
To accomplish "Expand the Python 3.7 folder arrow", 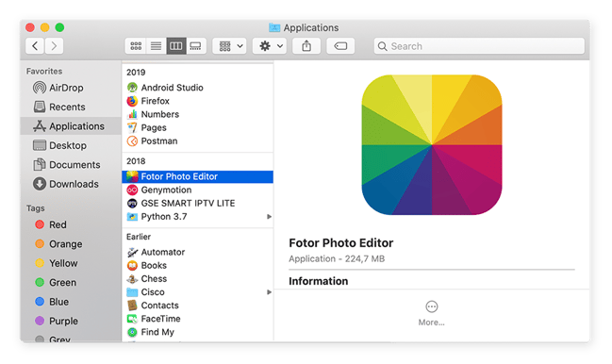I will [269, 217].
